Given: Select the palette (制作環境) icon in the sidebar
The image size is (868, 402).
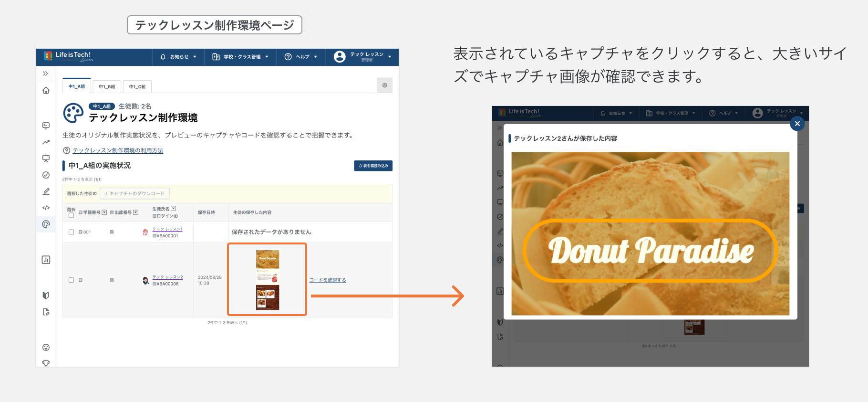Looking at the screenshot, I should pos(46,224).
